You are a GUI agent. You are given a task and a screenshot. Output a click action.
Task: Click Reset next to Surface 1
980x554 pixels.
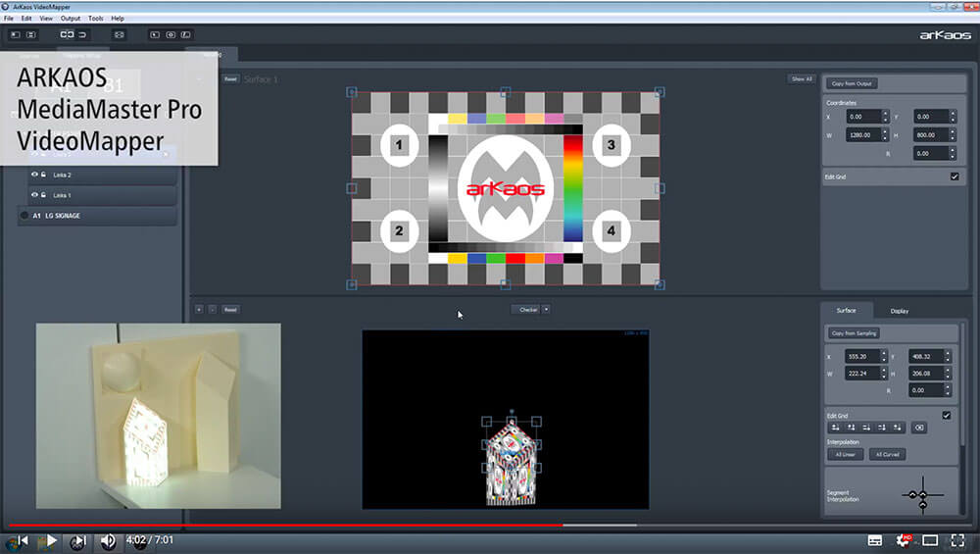(230, 78)
